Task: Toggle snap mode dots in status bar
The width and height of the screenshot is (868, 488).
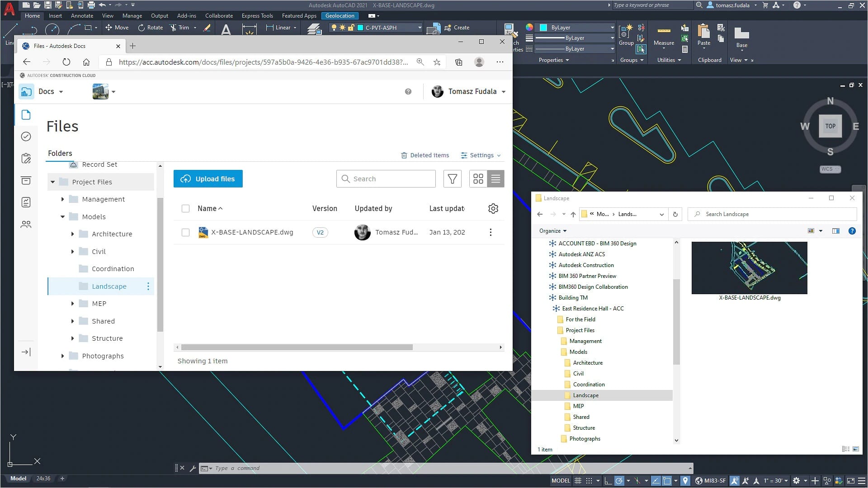Action: pos(589,480)
